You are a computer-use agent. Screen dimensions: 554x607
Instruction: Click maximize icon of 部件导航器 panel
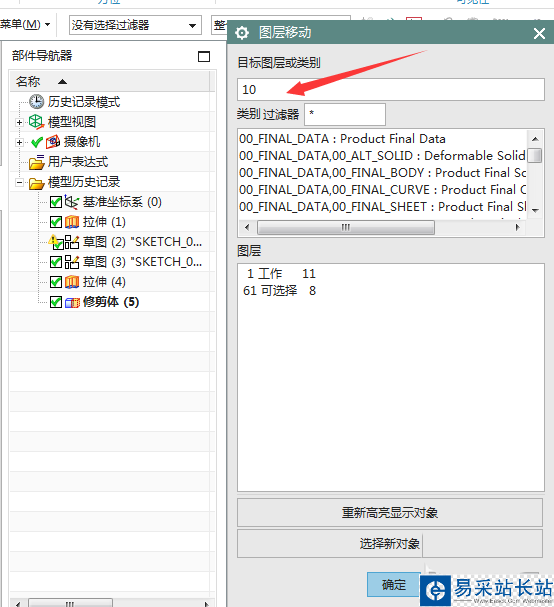[204, 57]
